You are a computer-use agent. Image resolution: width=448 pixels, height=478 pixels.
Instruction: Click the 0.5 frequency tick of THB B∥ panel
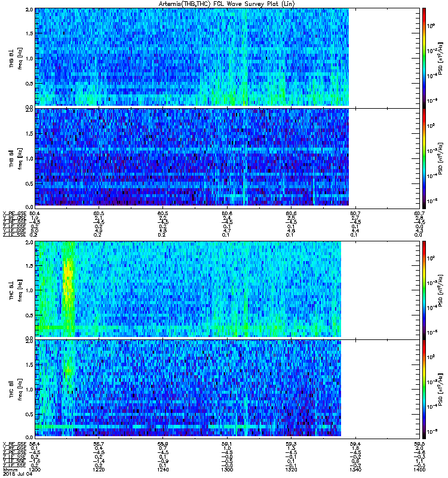tap(29, 183)
